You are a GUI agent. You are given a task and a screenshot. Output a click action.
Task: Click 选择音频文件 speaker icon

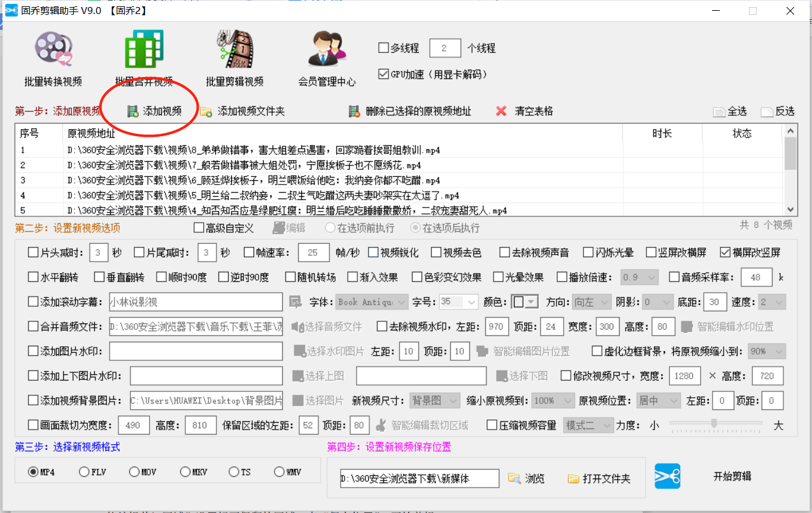(297, 327)
